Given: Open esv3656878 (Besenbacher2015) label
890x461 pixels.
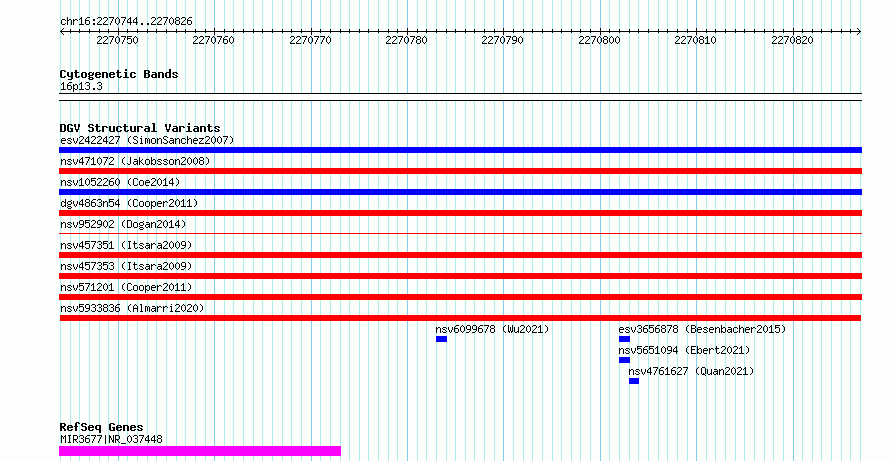Looking at the screenshot, I should 702,329.
